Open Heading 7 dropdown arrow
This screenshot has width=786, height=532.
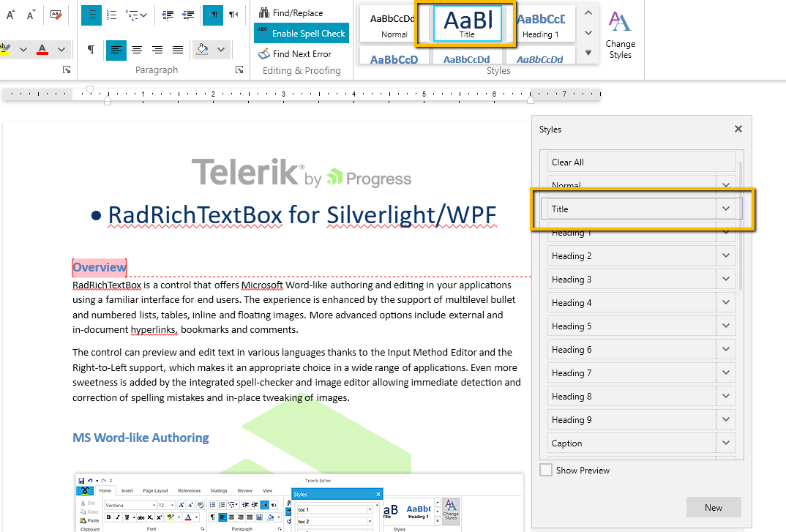point(726,373)
